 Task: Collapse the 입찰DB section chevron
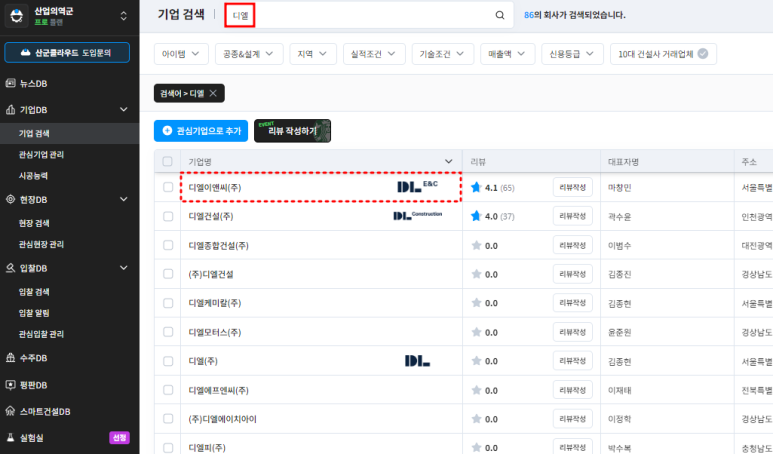123,268
